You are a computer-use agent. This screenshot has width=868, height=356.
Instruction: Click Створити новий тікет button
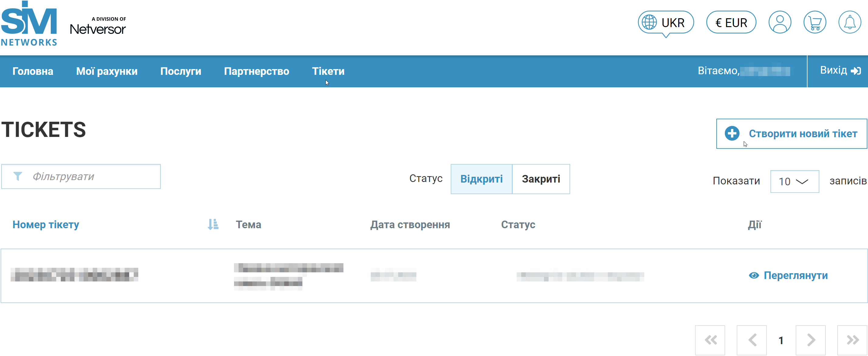(x=791, y=134)
